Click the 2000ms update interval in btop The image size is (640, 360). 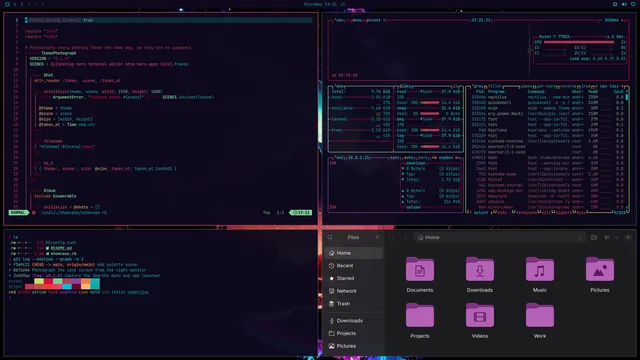click(x=611, y=20)
